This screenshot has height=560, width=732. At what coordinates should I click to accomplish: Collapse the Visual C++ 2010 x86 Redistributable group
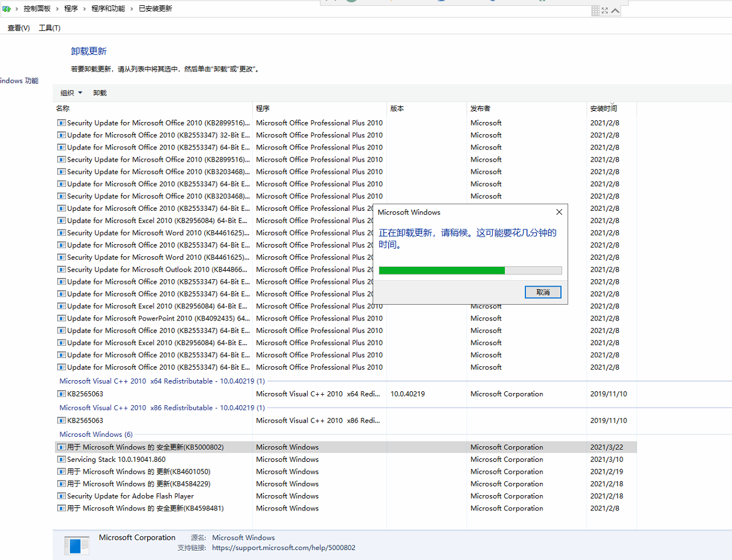[162, 408]
